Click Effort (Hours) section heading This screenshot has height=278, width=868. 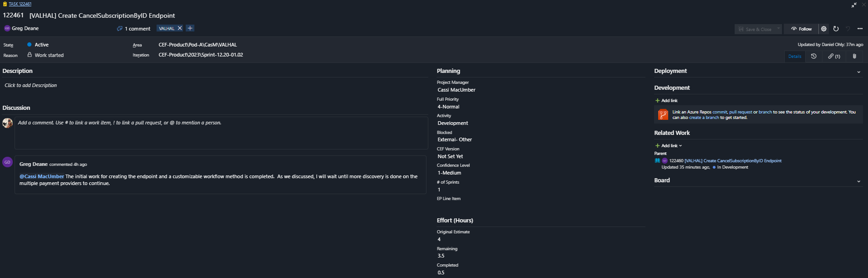point(455,221)
